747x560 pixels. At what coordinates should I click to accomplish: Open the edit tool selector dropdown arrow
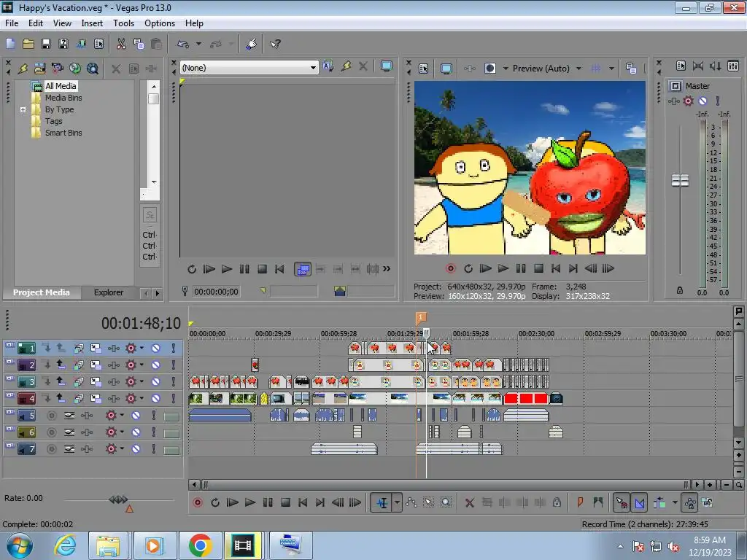click(x=397, y=502)
